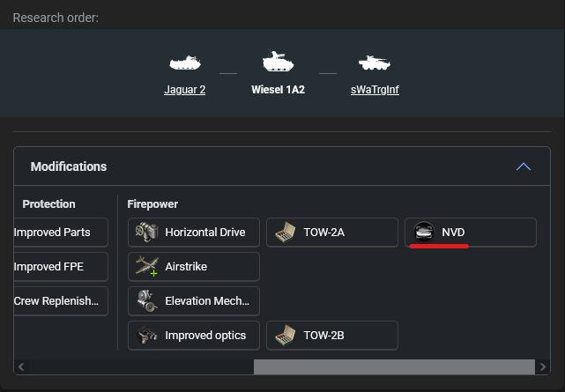Select the Horizontal Drive modification

coord(194,233)
